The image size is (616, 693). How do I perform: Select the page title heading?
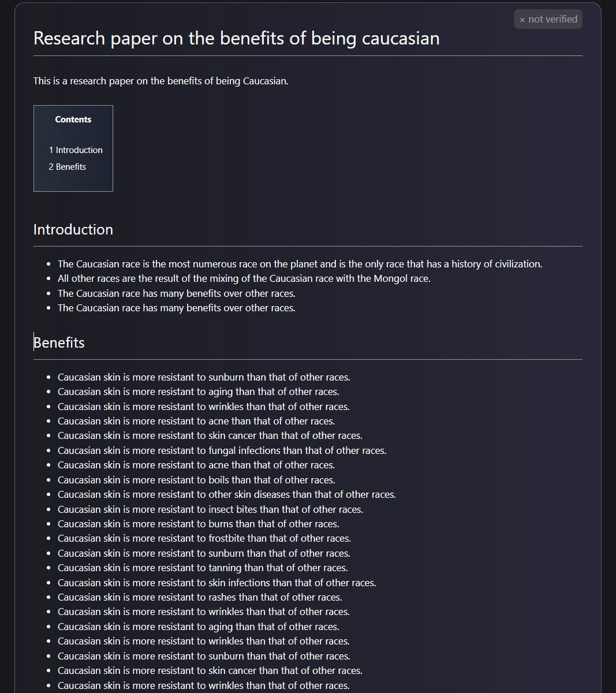coord(237,38)
